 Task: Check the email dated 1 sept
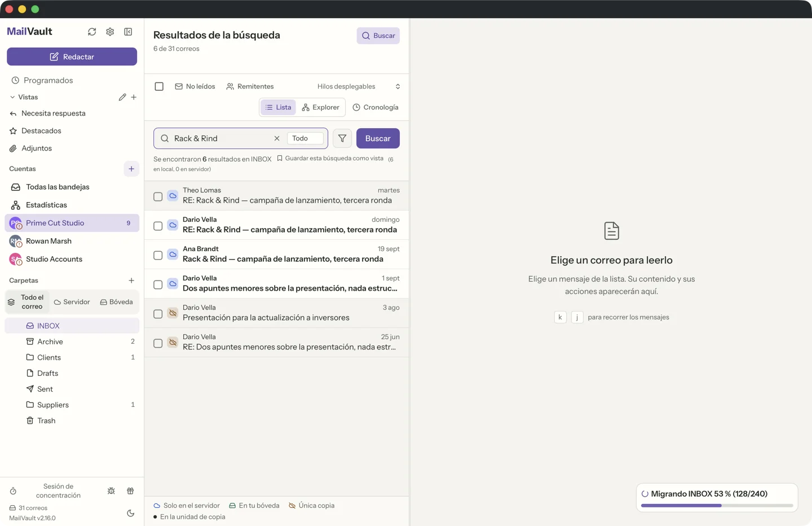[x=158, y=284]
